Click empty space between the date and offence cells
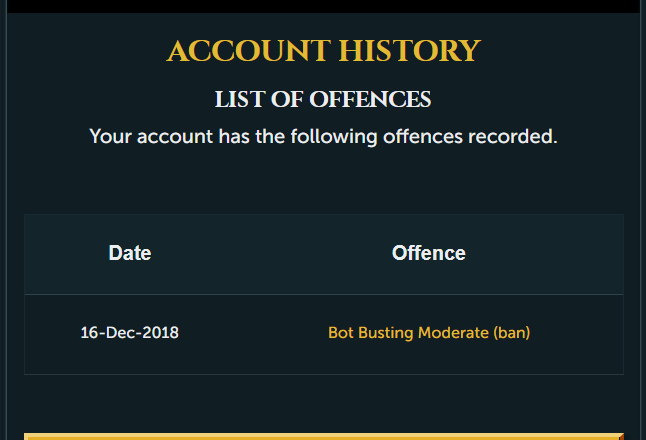The image size is (646, 440). (x=253, y=333)
